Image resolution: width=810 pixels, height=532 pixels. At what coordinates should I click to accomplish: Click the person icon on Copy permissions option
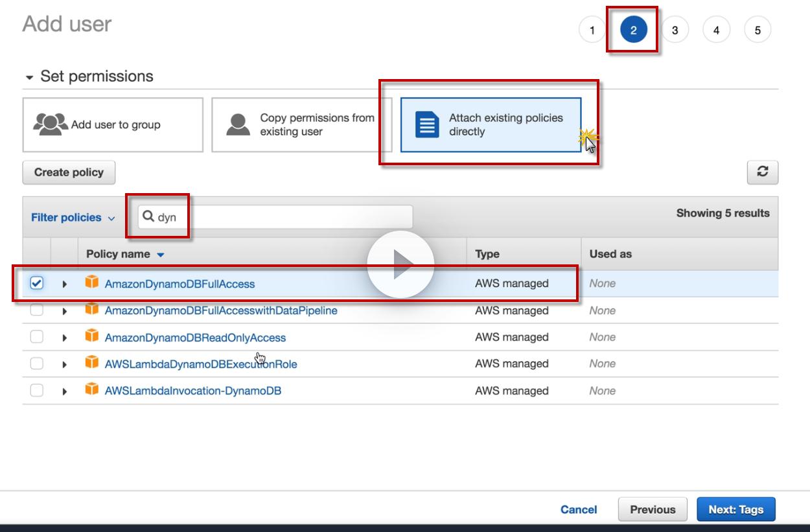coord(238,124)
